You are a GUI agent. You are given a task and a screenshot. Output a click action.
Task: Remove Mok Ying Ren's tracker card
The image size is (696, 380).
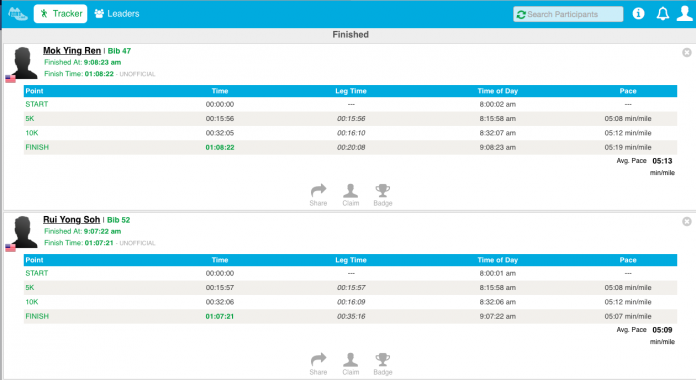click(x=687, y=52)
